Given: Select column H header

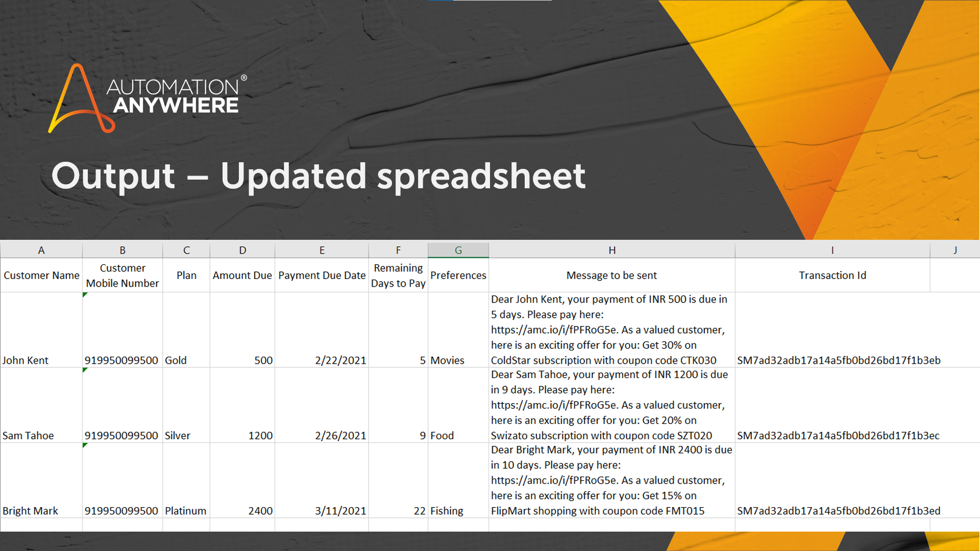Looking at the screenshot, I should point(611,250).
